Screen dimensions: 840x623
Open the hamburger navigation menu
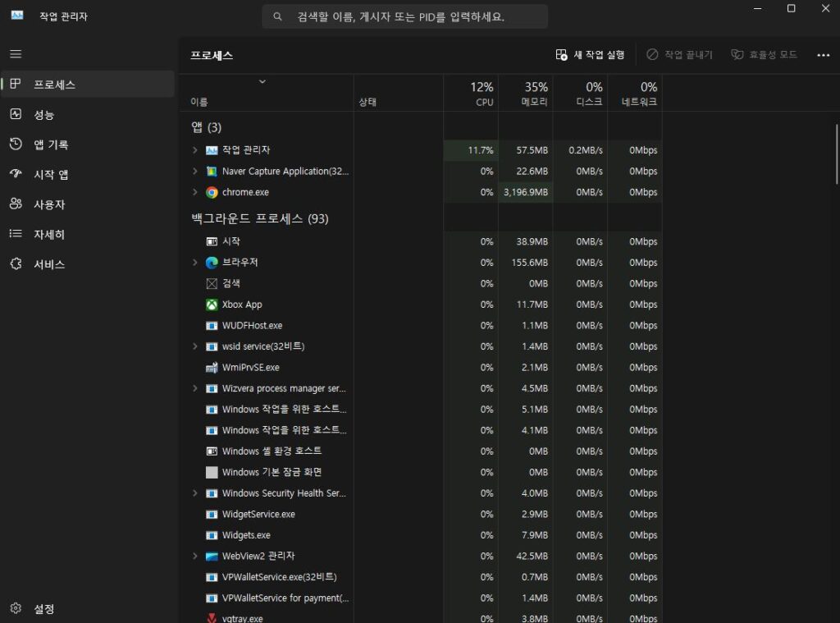coord(16,54)
